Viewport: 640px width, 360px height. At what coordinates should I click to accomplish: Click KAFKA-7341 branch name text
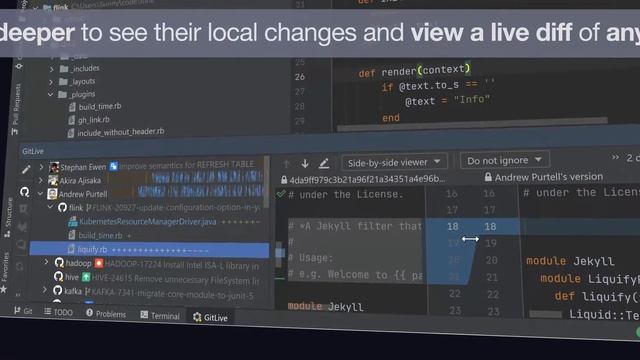click(x=173, y=294)
